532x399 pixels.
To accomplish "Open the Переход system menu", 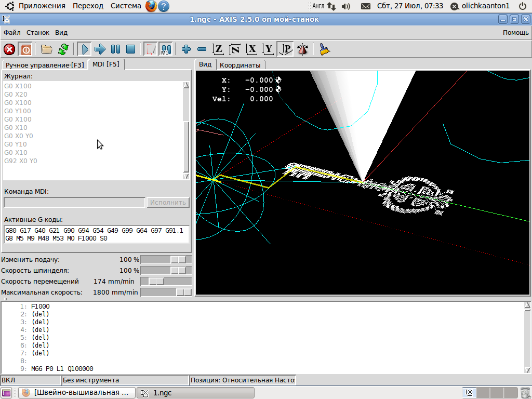I will pos(88,6).
